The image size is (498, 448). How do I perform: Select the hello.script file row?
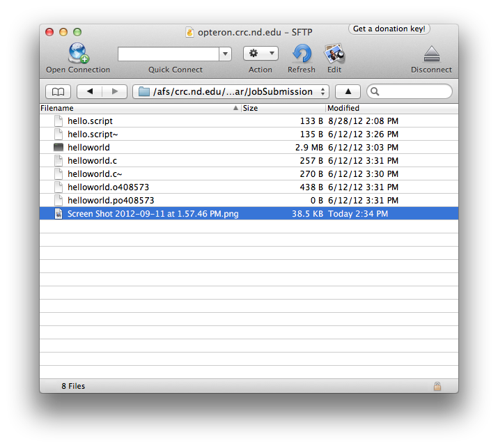[x=90, y=121]
